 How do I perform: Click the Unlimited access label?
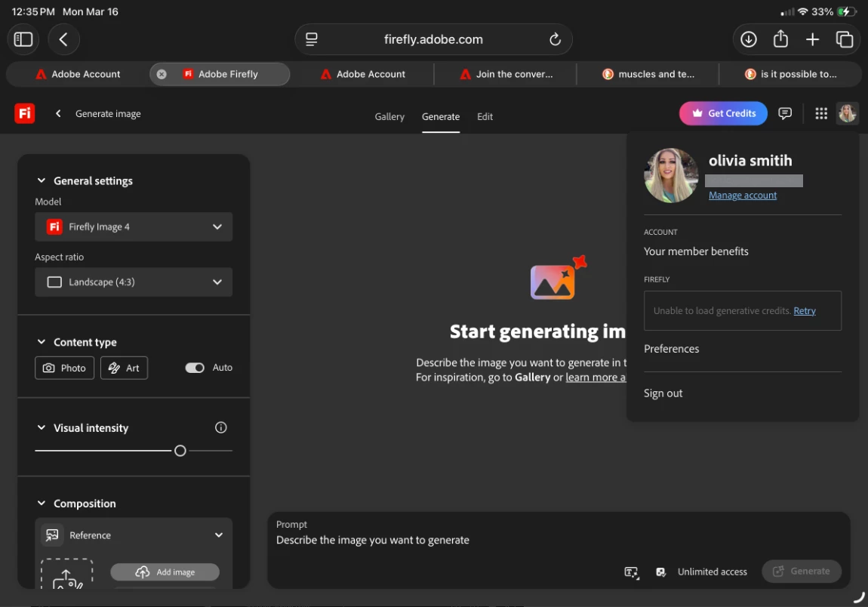(x=712, y=572)
